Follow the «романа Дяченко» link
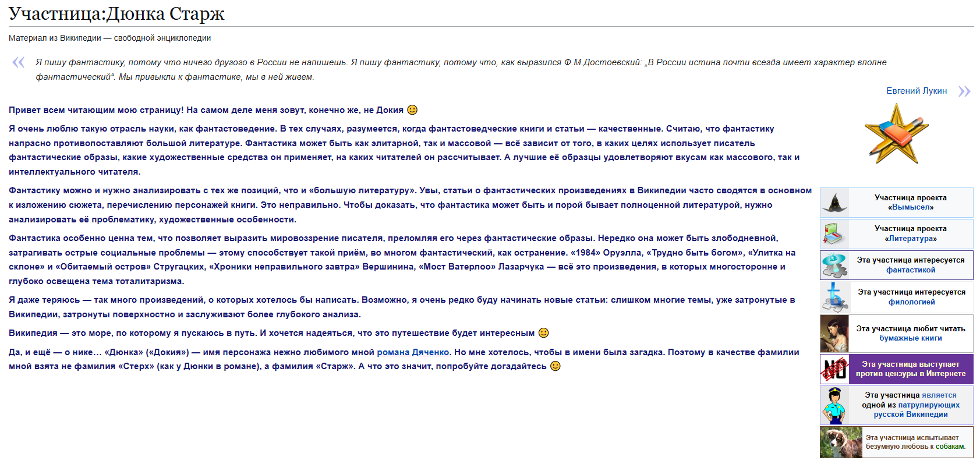 coord(413,352)
